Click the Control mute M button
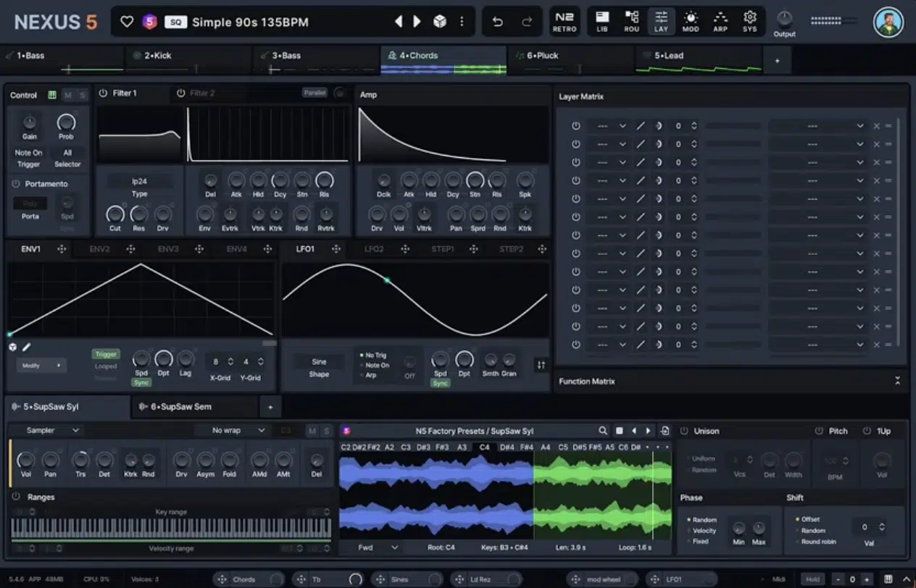Screen dimensions: 916x588 tap(68, 95)
